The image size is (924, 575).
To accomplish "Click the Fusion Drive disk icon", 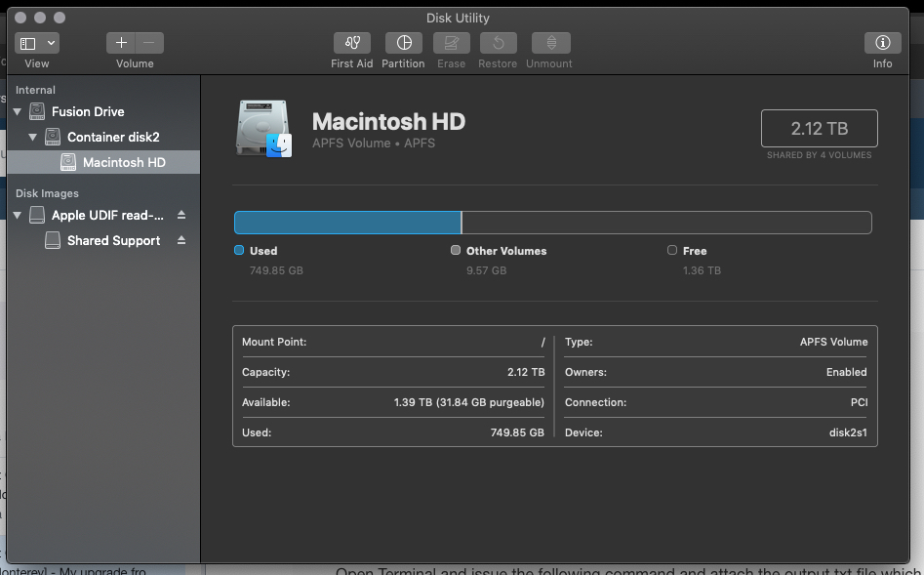I will [x=37, y=111].
